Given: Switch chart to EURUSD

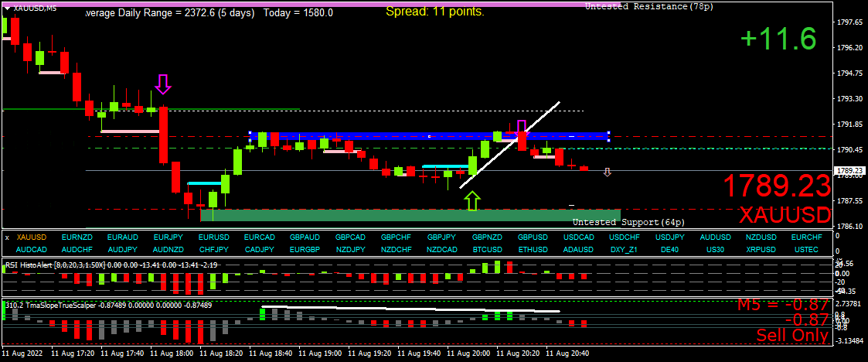Looking at the screenshot, I should pos(213,237).
